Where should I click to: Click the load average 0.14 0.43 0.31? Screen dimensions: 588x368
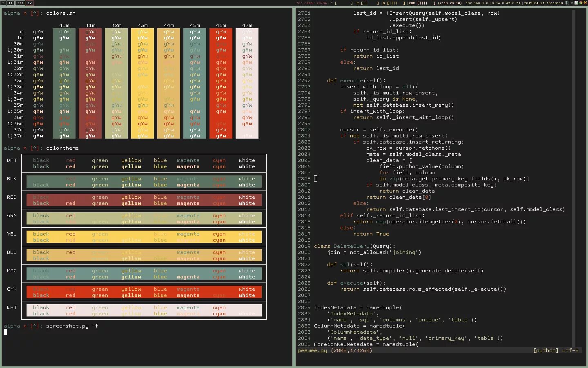click(506, 3)
